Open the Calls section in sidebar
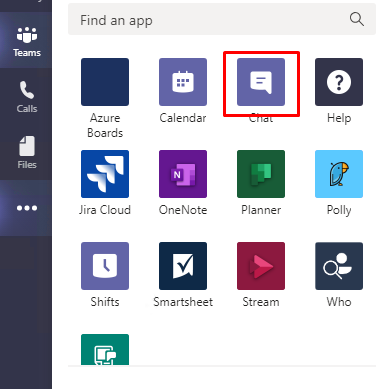Viewport: 387px width, 389px height. point(26,96)
